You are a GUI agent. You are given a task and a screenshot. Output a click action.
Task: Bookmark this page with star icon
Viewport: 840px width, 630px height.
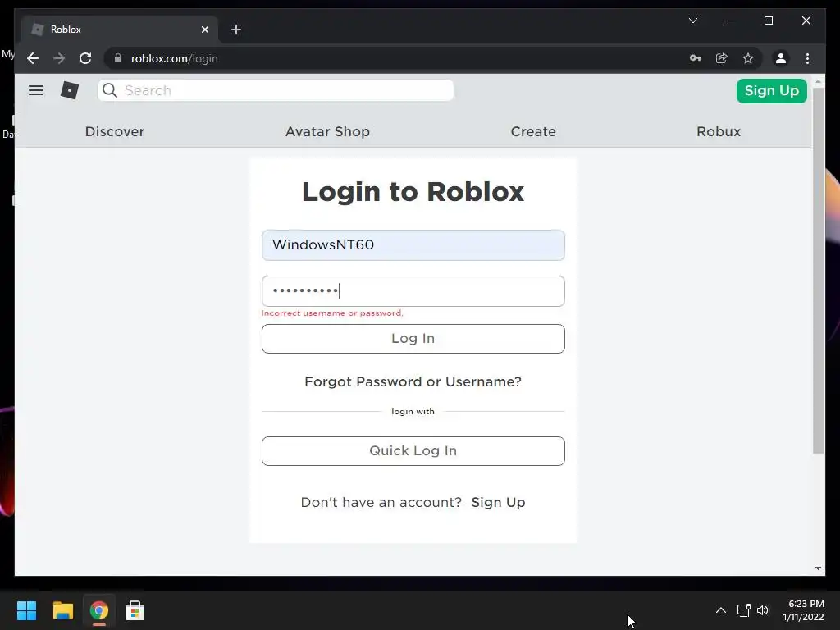click(748, 58)
